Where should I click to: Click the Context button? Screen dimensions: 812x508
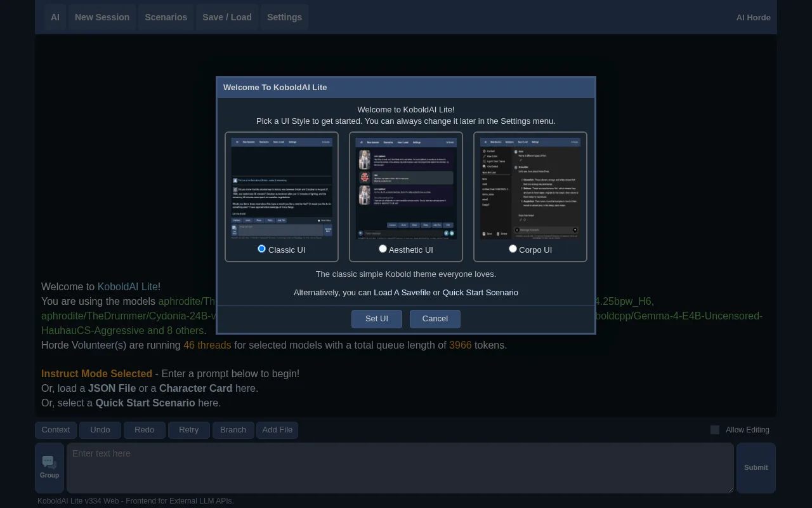click(56, 430)
